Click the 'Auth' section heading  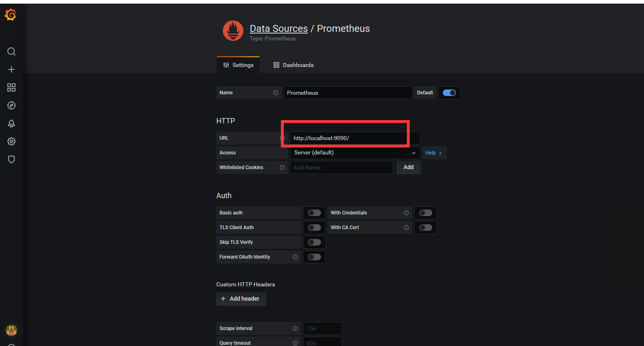pos(224,196)
